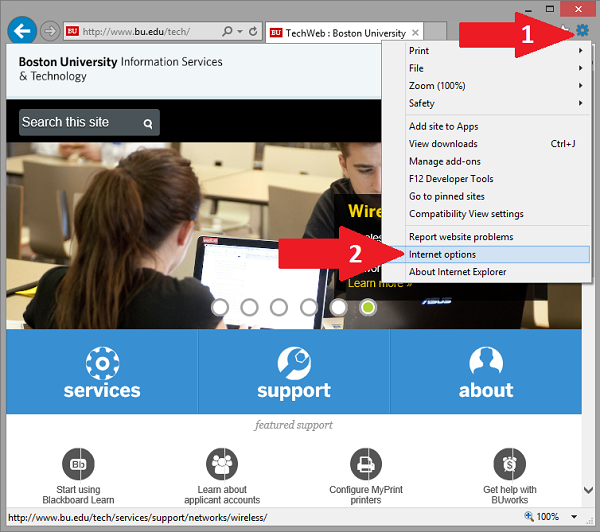Image resolution: width=600 pixels, height=532 pixels.
Task: Click the services gear icon
Action: [102, 363]
